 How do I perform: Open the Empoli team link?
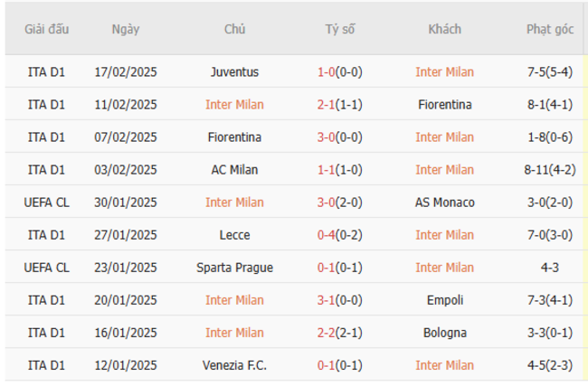[x=444, y=300]
